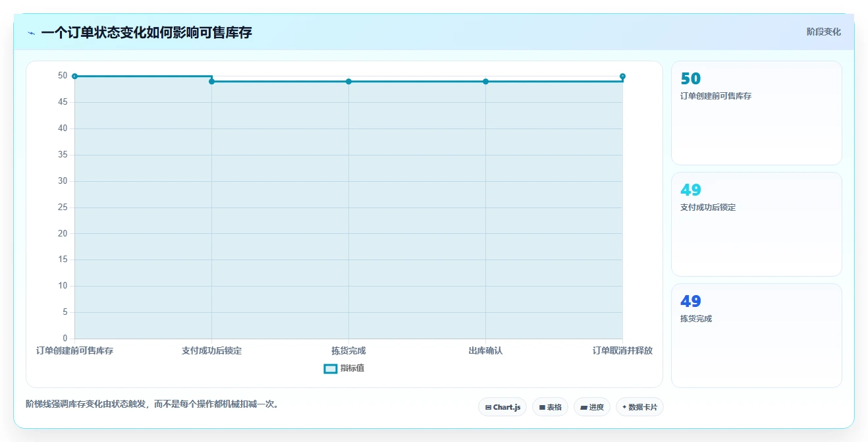Image resolution: width=868 pixels, height=442 pixels.
Task: Click the data point at 订单创建前可售库存
Action: click(74, 76)
